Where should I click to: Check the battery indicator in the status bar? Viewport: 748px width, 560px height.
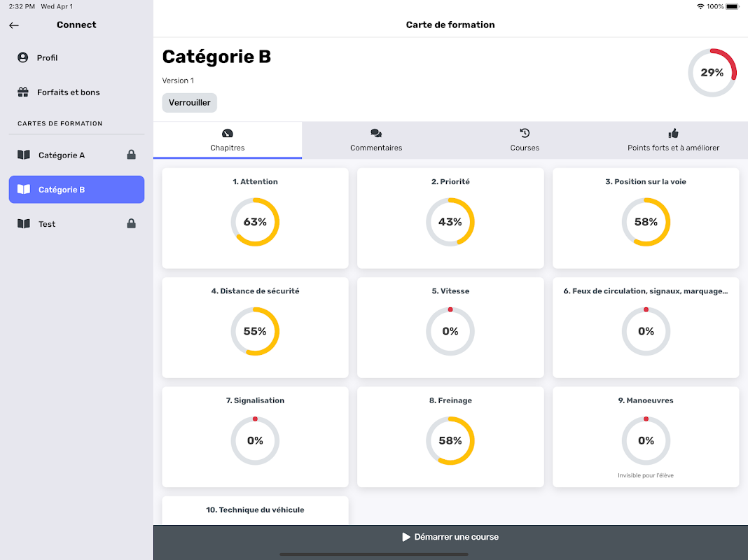coord(733,6)
